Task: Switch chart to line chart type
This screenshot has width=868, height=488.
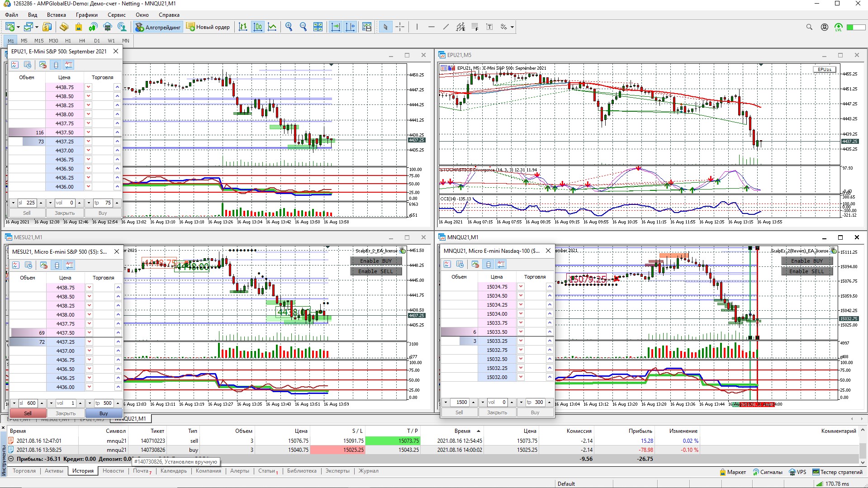Action: [x=272, y=27]
